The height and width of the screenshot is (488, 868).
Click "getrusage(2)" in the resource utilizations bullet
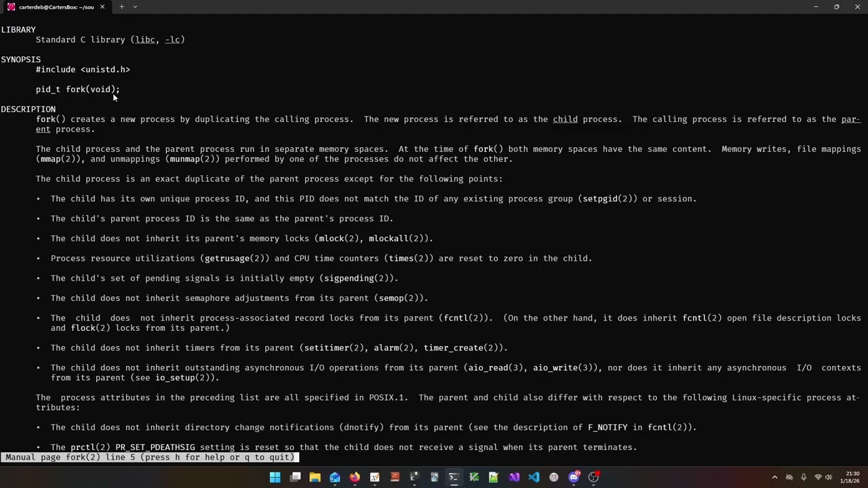click(235, 258)
